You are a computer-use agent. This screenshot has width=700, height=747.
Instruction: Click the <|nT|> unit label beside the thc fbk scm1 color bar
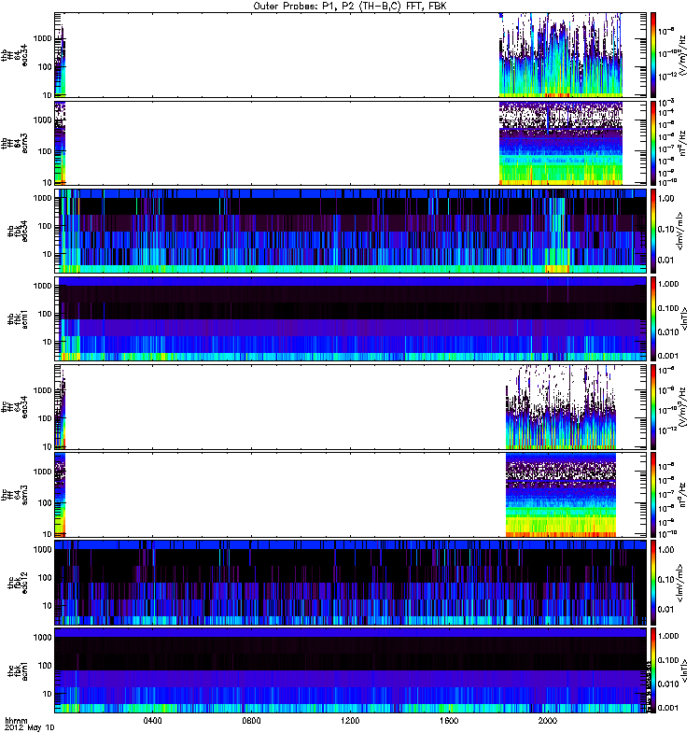685,670
